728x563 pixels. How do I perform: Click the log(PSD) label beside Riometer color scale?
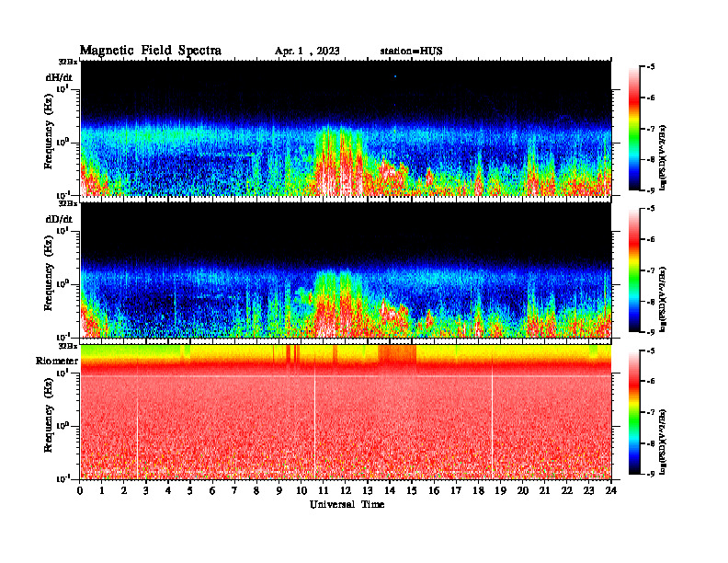(x=664, y=442)
